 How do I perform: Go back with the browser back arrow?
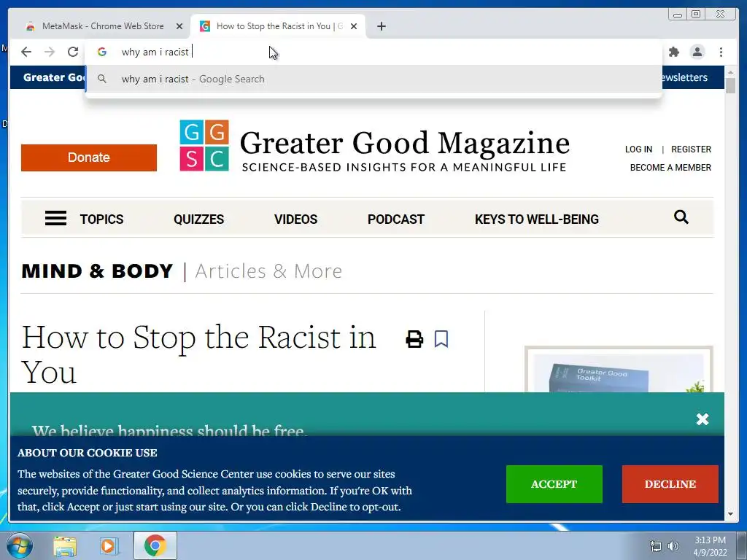coord(26,52)
